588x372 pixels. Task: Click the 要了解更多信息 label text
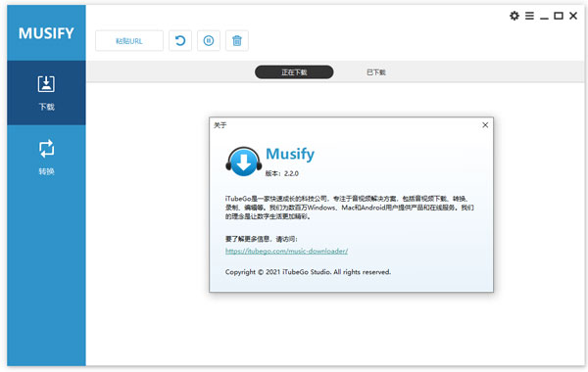tap(262, 239)
